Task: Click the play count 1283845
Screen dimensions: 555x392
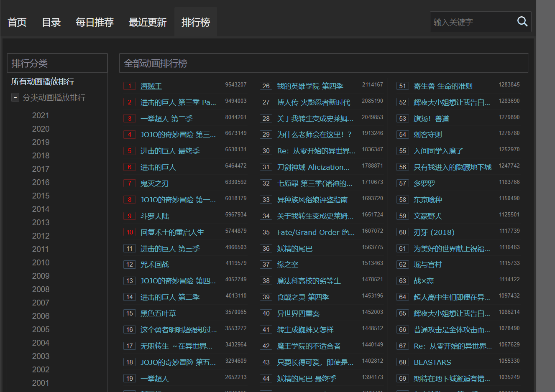Action: pos(509,84)
